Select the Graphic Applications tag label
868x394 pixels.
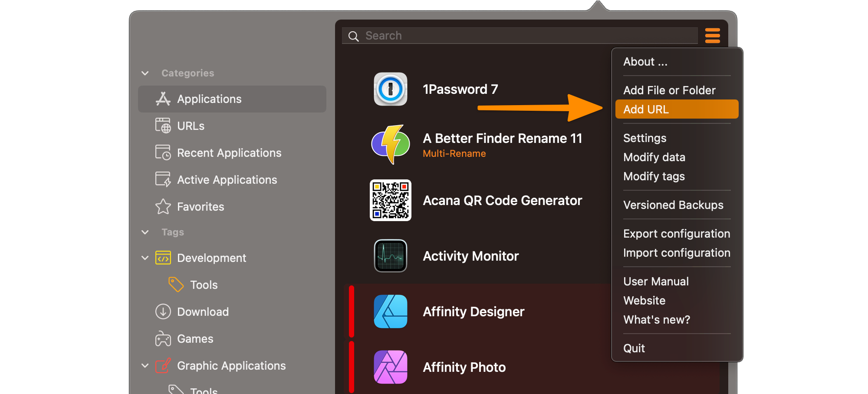231,366
